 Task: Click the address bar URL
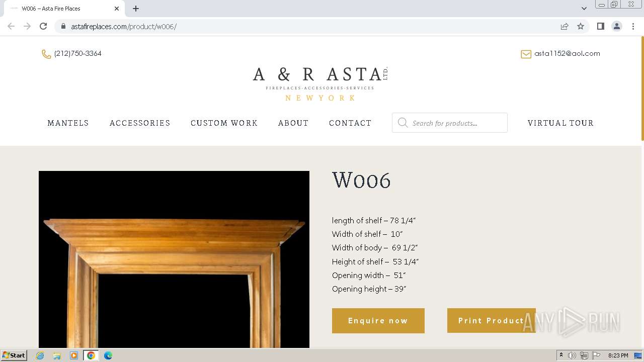124,27
